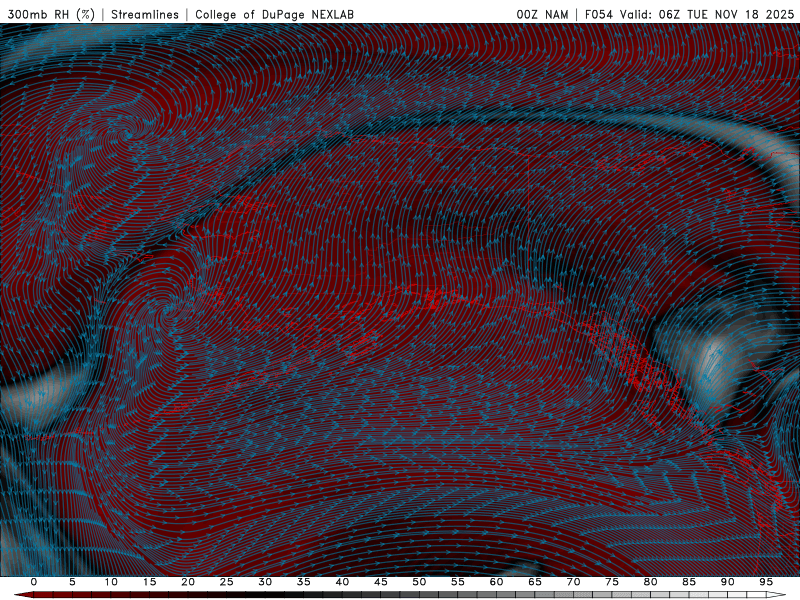Click the '70' label on the color scale
Screen dimensions: 800x600
(x=573, y=582)
